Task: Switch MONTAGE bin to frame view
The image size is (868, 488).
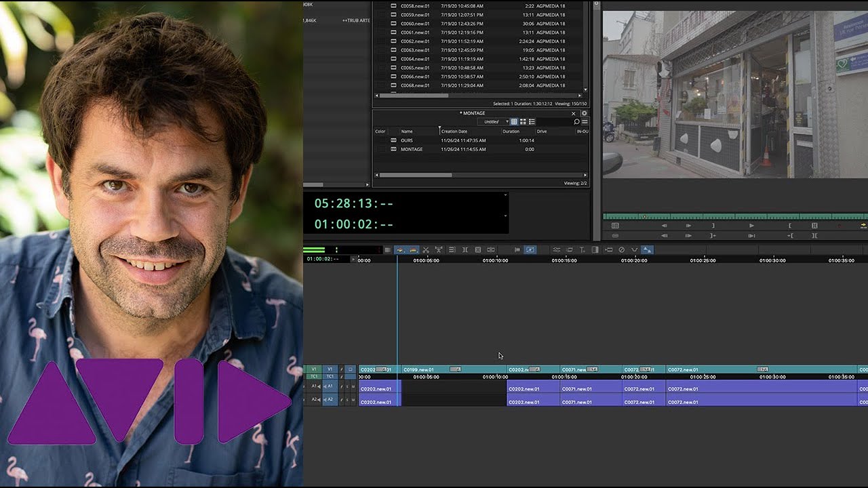Action: pyautogui.click(x=523, y=121)
